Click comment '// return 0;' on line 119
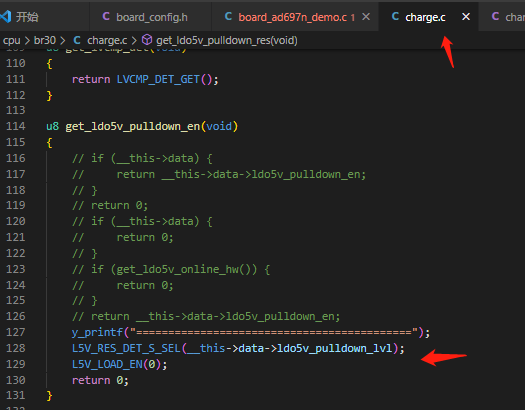The height and width of the screenshot is (410, 525). coord(110,206)
